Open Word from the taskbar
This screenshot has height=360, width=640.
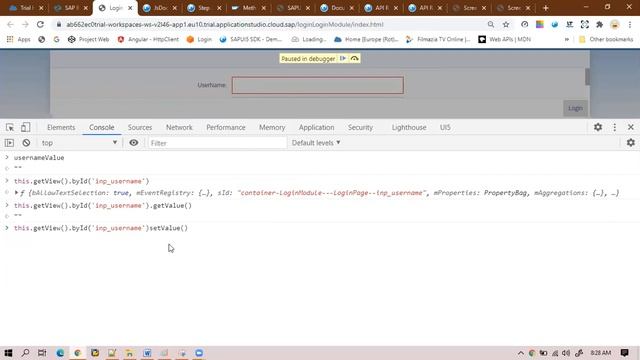(x=147, y=353)
